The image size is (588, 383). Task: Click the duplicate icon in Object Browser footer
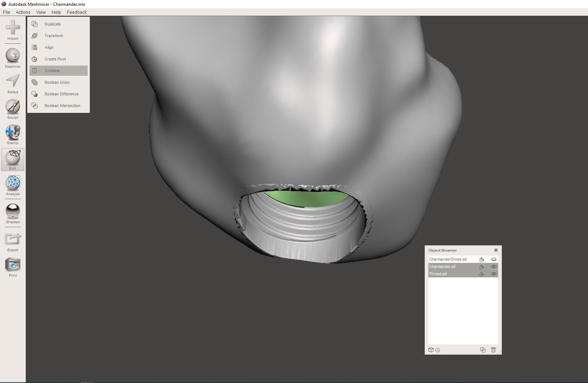pyautogui.click(x=483, y=350)
